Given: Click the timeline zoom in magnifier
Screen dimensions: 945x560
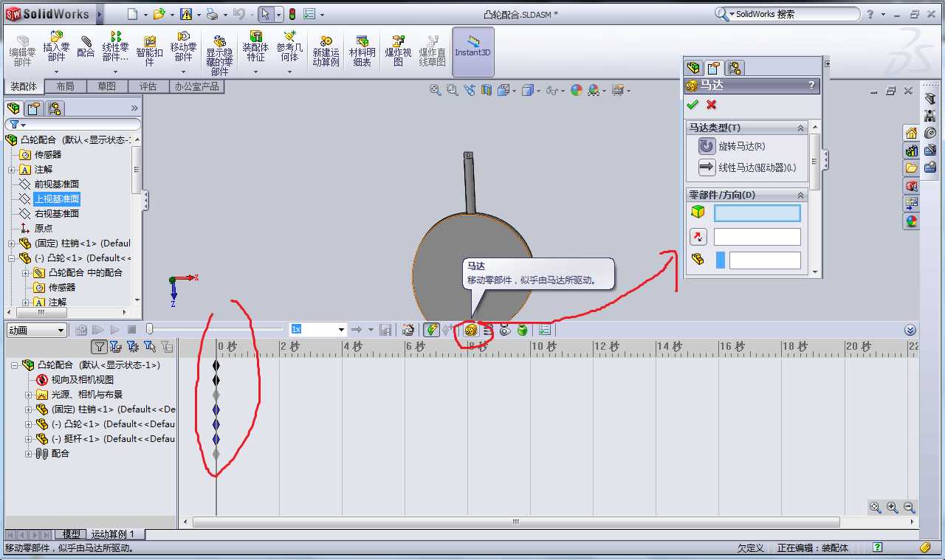Looking at the screenshot, I should (x=893, y=507).
